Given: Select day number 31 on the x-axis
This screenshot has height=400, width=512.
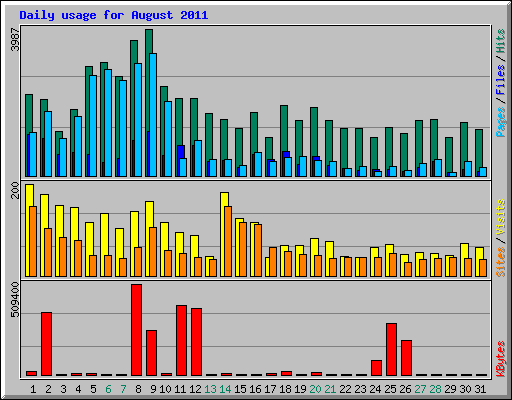Looking at the screenshot, I should (x=480, y=389).
